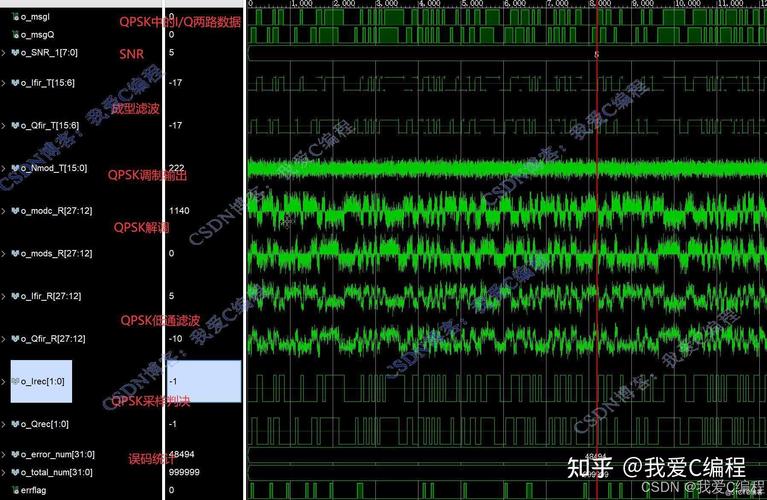Click the bus icon beside o_Qrec[1:0]
This screenshot has height=500, width=767.
pyautogui.click(x=16, y=424)
